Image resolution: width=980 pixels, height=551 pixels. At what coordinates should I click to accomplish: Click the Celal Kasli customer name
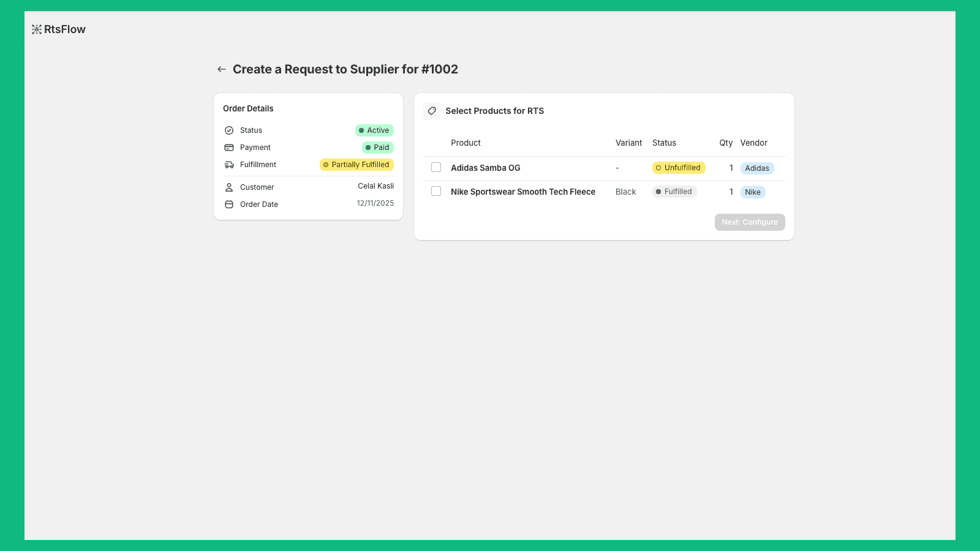(375, 186)
